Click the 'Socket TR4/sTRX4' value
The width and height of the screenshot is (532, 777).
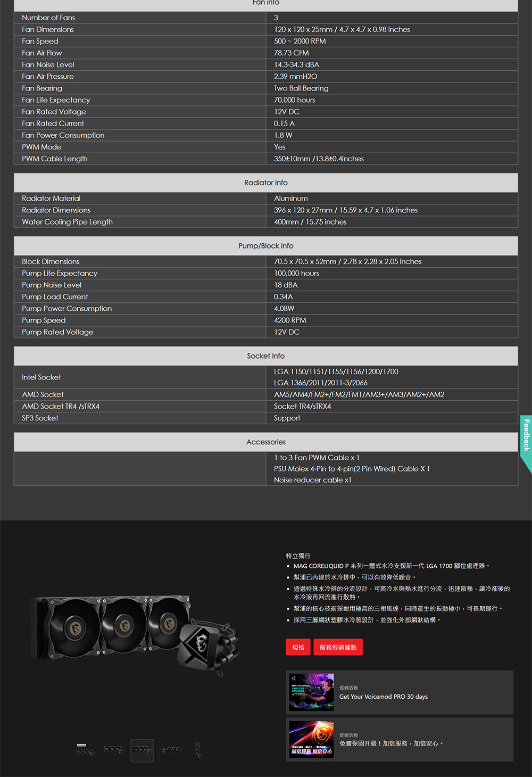pos(303,406)
